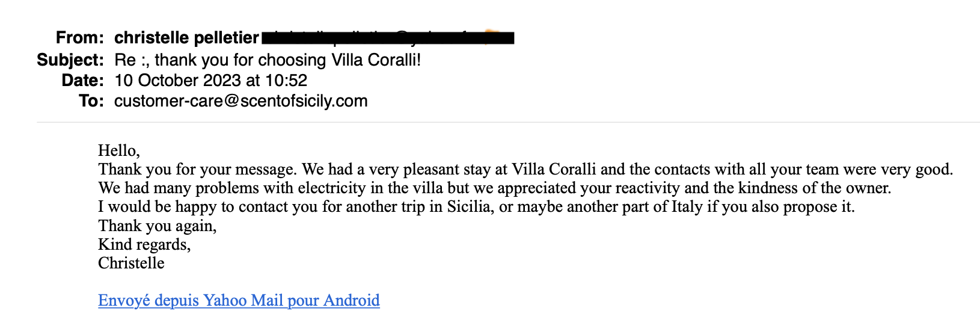Viewport: 980px width, 331px height.
Task: Click the sentence about another trip in Sicilia
Action: click(x=475, y=207)
